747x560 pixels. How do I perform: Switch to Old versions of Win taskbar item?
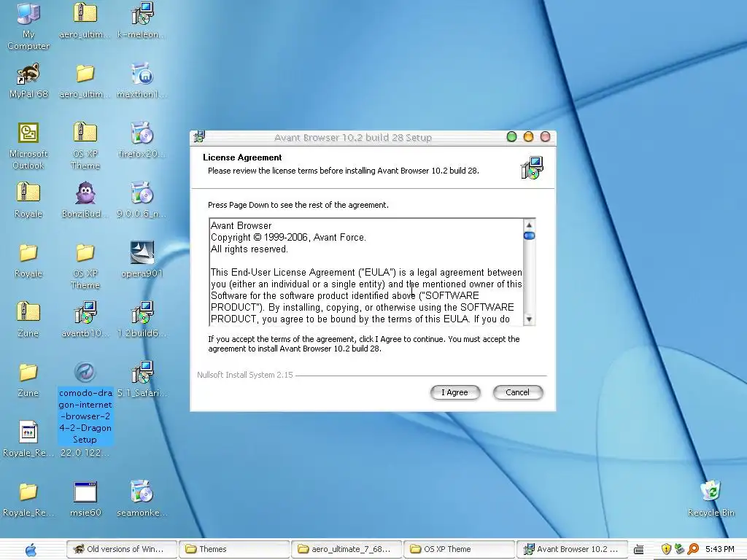click(122, 549)
